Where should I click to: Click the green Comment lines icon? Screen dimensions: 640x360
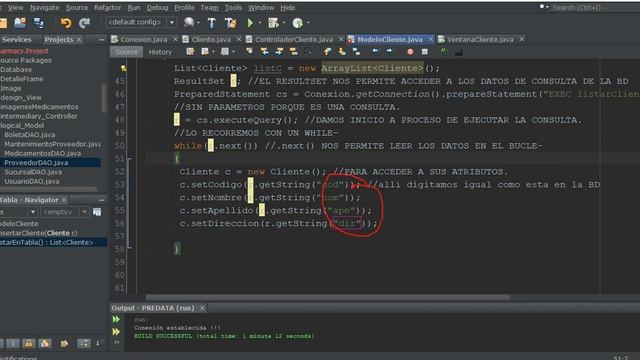443,51
